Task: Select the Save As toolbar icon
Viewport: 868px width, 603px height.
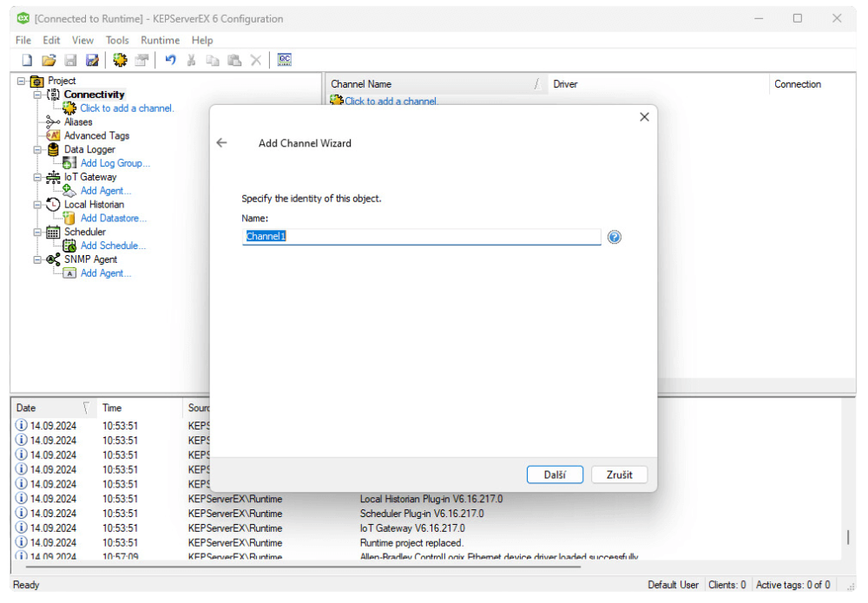Action: click(x=92, y=60)
